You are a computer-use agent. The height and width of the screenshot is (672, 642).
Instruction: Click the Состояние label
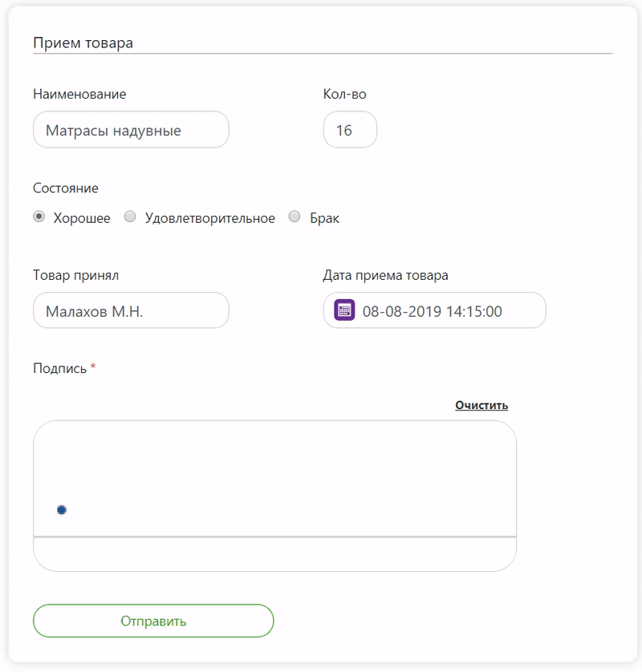click(x=66, y=188)
